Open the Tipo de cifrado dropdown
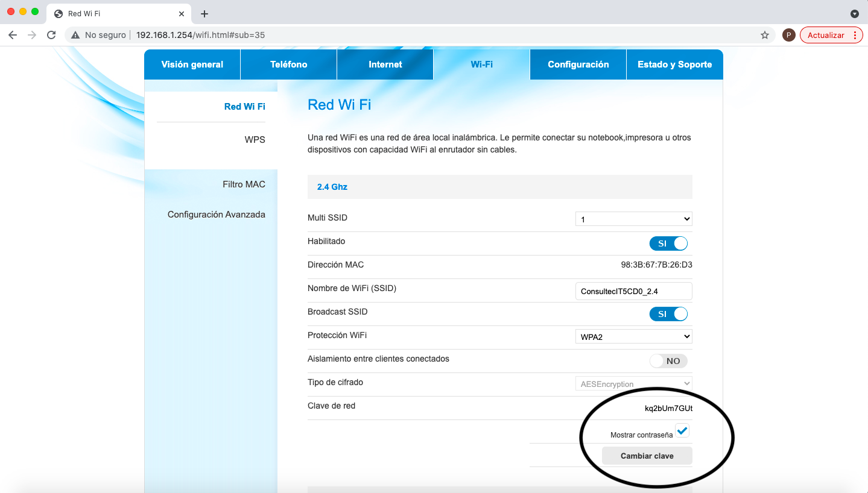The image size is (868, 493). (x=633, y=384)
